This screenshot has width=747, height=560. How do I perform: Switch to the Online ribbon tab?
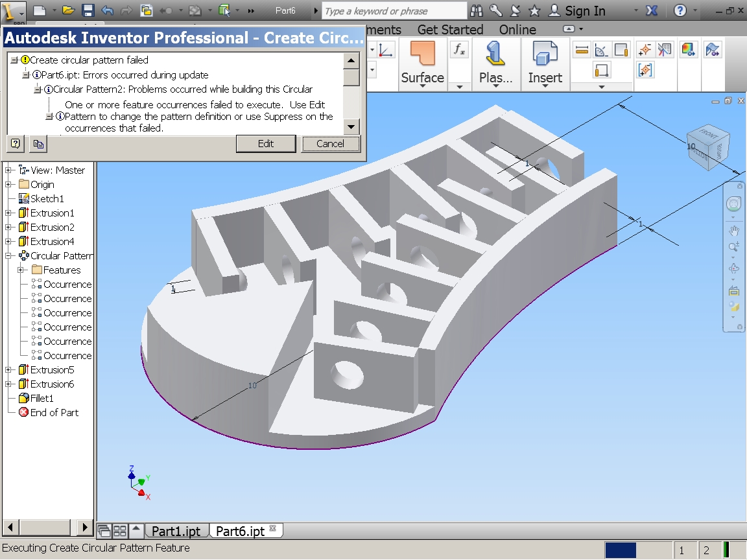pos(517,30)
